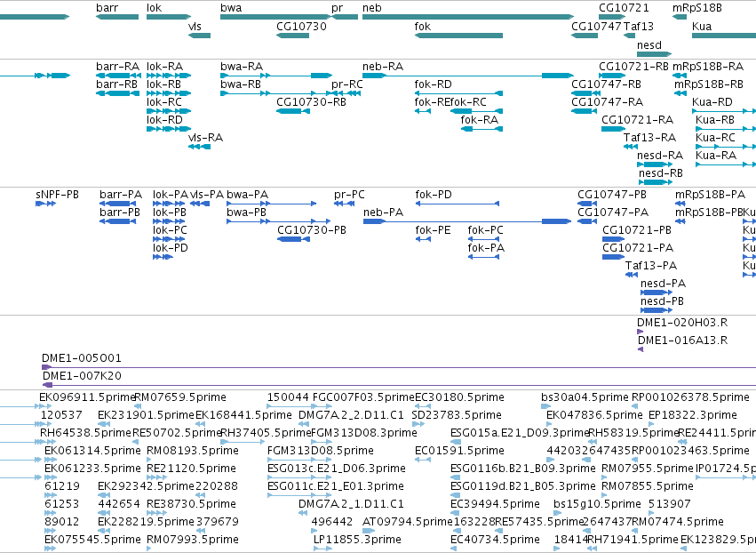
Task: Select the neb-RA transcript label
Action: (383, 66)
